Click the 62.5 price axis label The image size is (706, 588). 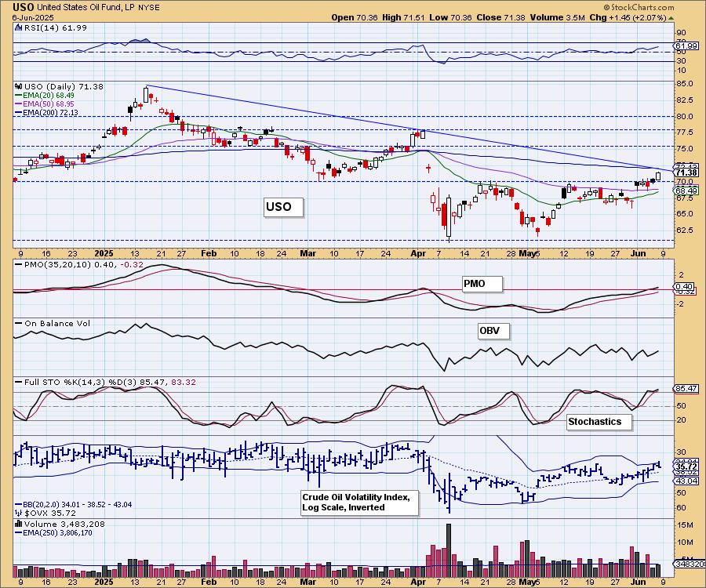pyautogui.click(x=684, y=230)
